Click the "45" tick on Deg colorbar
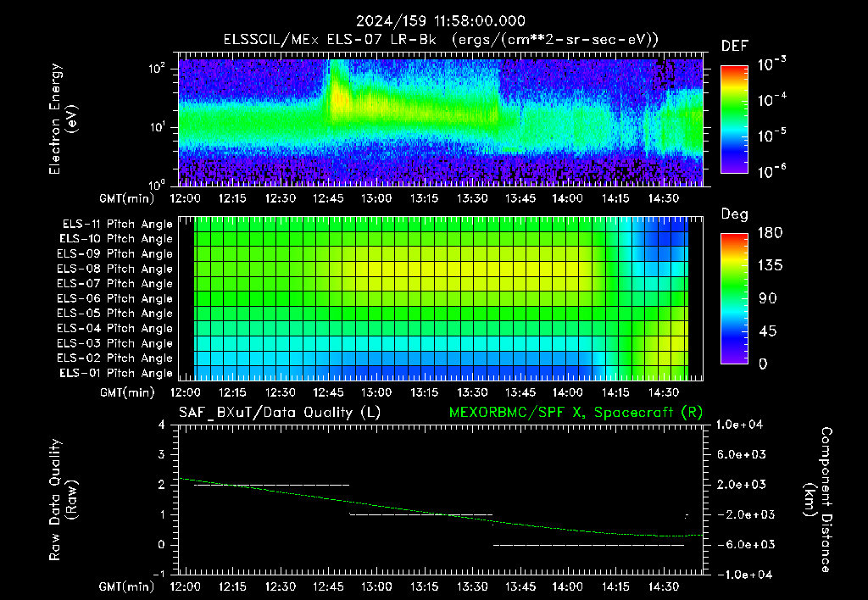Viewport: 868px width, 600px height. coord(768,331)
